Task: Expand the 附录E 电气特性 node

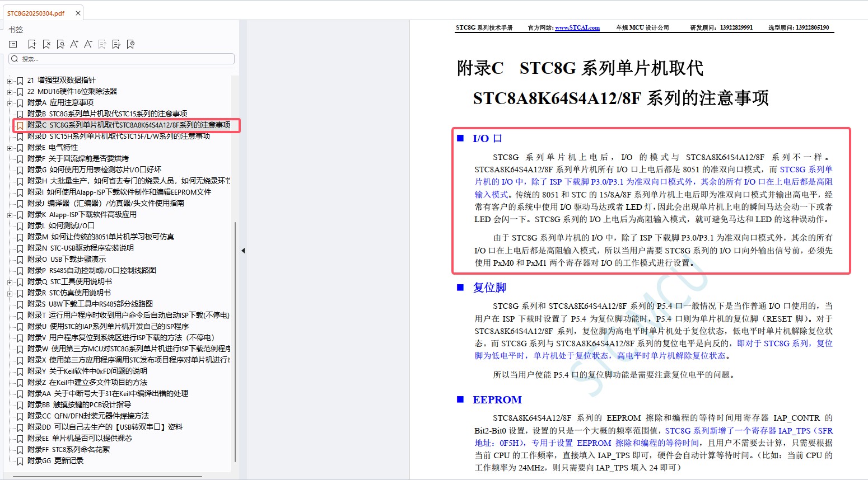Action: click(10, 148)
